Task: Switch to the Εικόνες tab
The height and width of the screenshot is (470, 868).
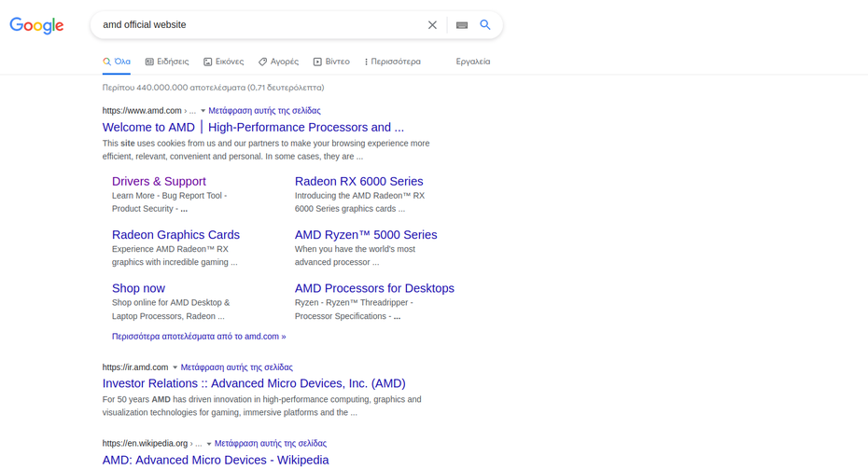Action: point(224,62)
